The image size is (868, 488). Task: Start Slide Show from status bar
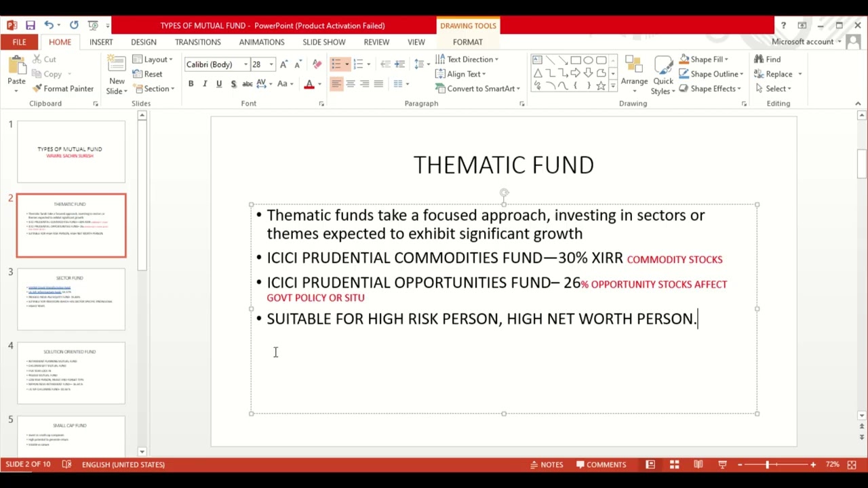click(722, 464)
